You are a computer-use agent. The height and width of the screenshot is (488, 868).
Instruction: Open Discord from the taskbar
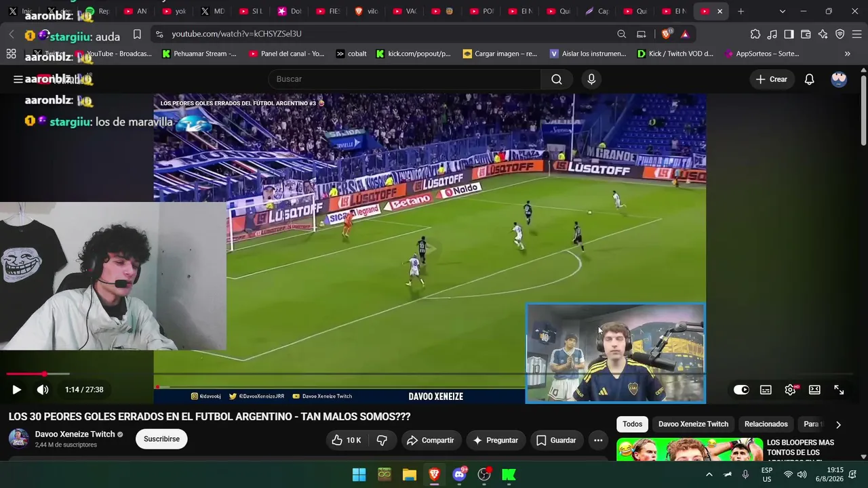(460, 474)
